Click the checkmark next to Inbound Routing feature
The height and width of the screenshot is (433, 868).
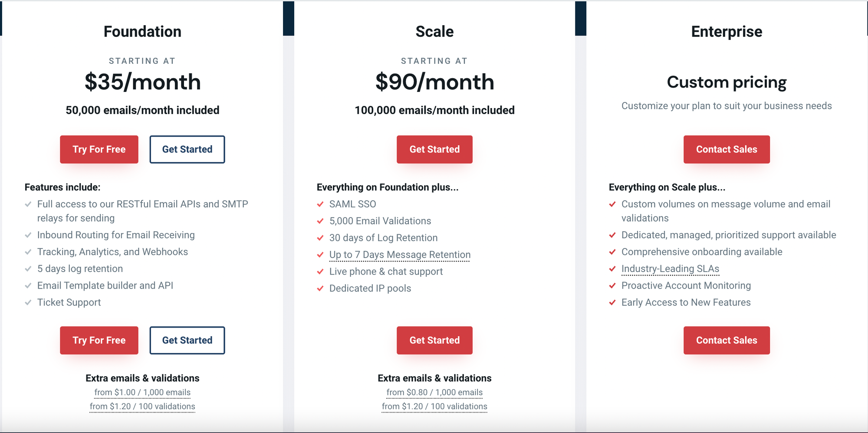pyautogui.click(x=29, y=235)
